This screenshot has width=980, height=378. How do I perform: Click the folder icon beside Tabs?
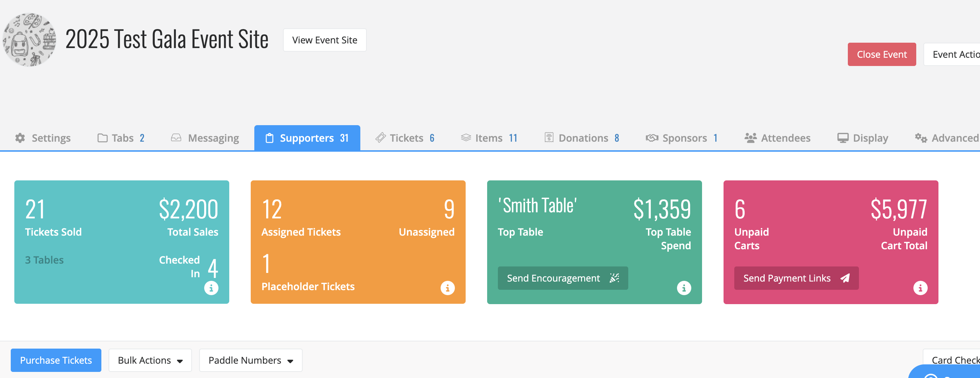pos(102,138)
